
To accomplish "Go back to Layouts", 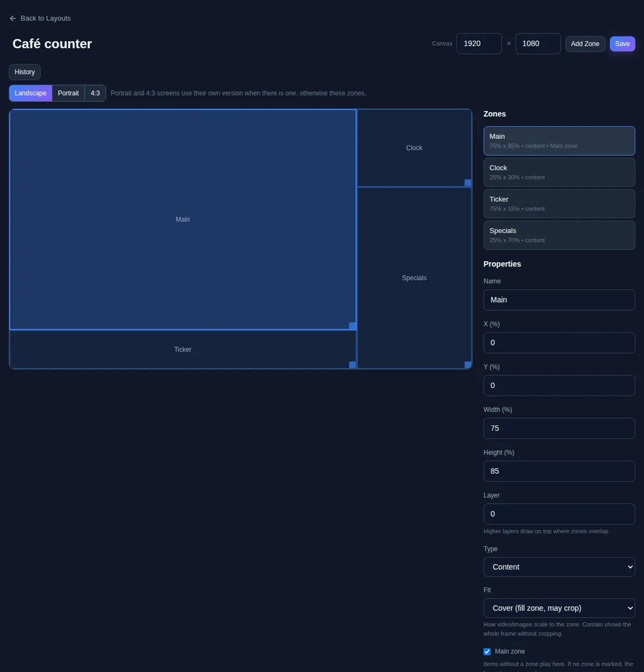I will [x=40, y=18].
